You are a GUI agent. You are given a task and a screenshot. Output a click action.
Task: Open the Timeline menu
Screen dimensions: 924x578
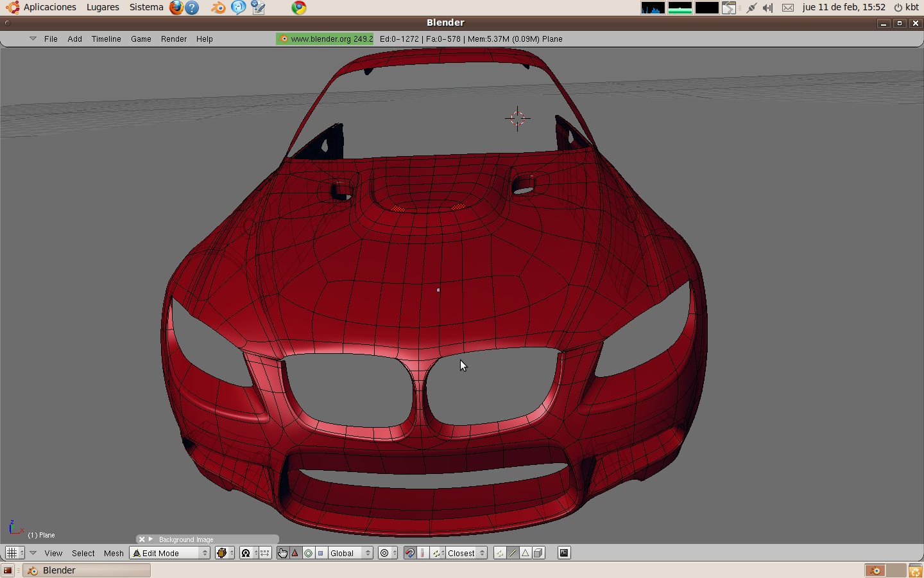[106, 39]
